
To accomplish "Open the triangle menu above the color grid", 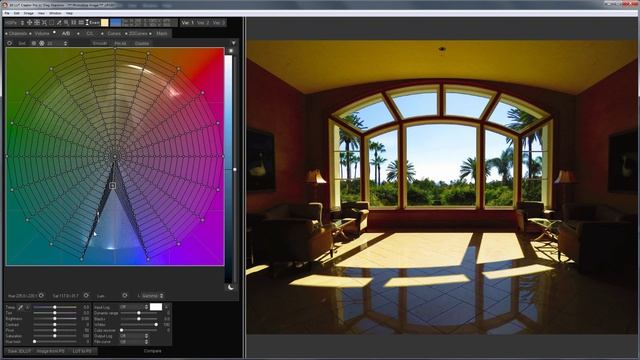I will point(233,43).
